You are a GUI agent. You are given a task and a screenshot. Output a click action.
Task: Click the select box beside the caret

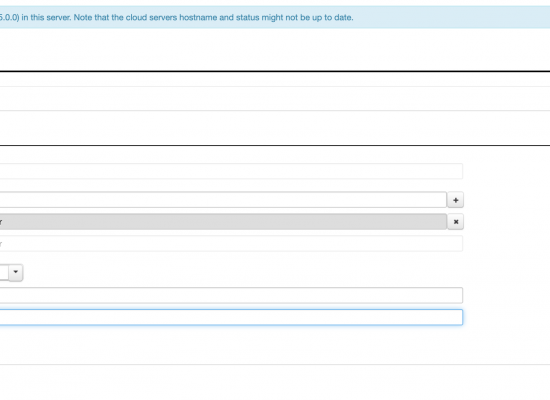[x=4, y=273]
